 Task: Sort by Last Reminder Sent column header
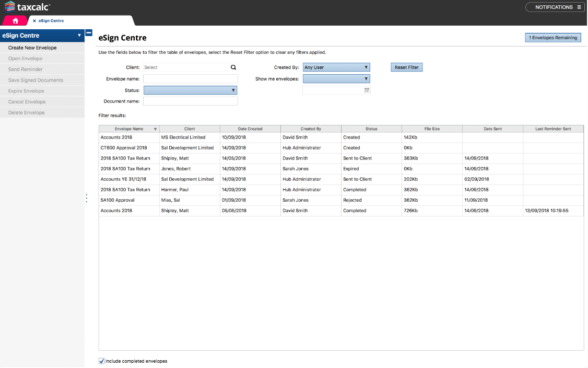tap(553, 129)
